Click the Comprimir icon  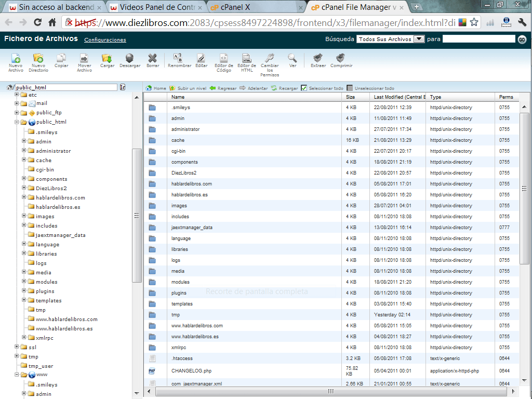click(341, 61)
